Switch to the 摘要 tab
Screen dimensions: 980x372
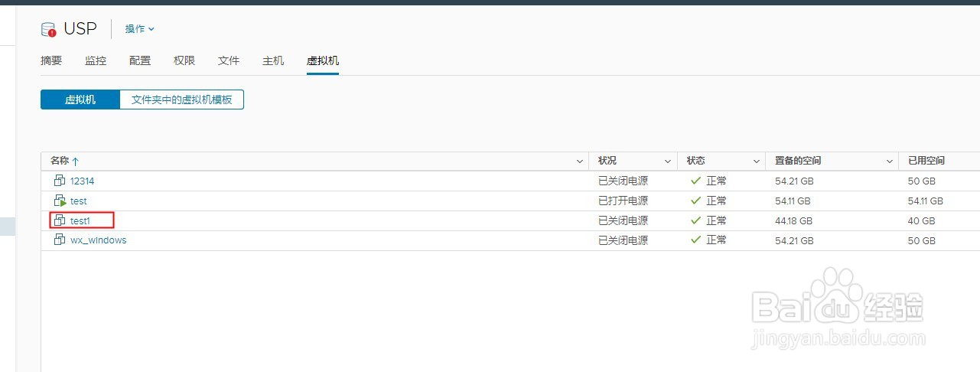click(51, 60)
